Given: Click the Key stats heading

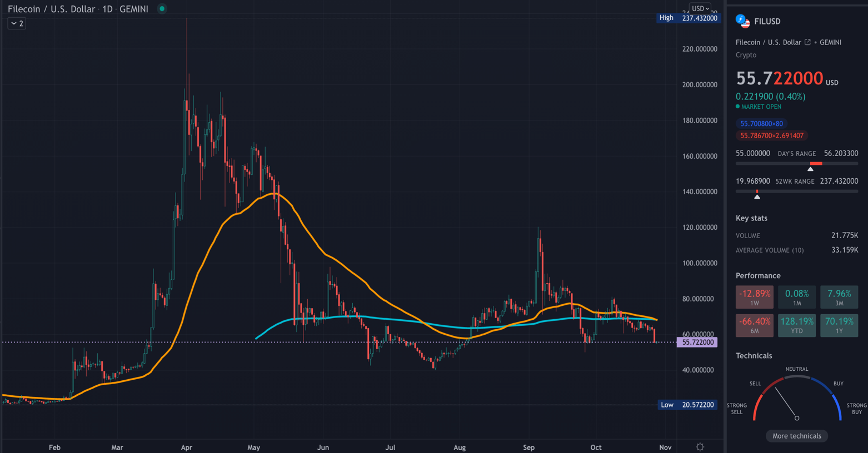Looking at the screenshot, I should coord(751,218).
